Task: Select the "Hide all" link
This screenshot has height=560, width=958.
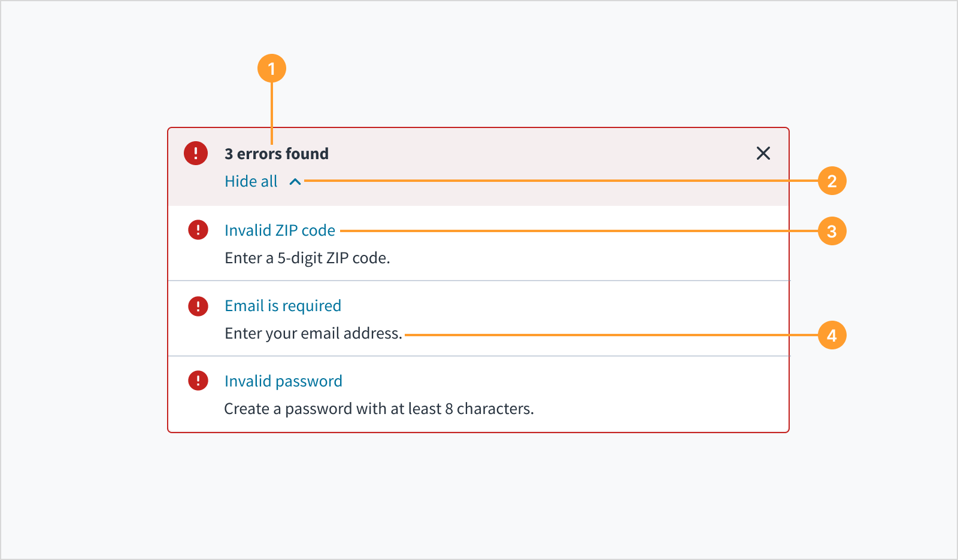Action: point(251,181)
